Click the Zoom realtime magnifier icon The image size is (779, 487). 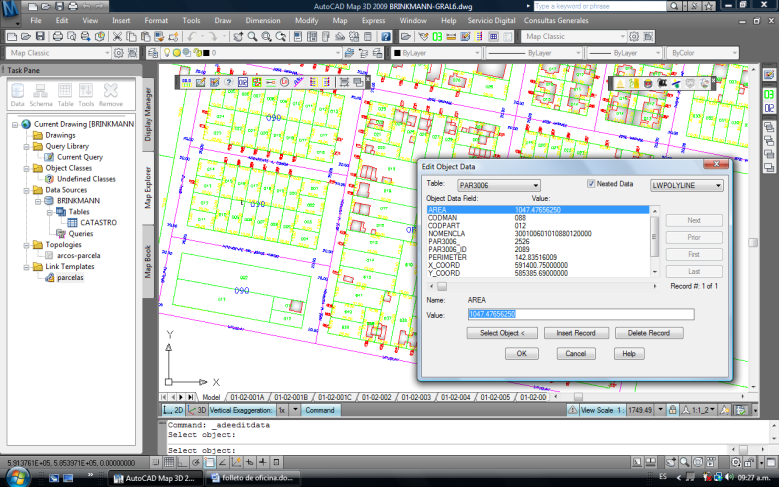[252, 36]
